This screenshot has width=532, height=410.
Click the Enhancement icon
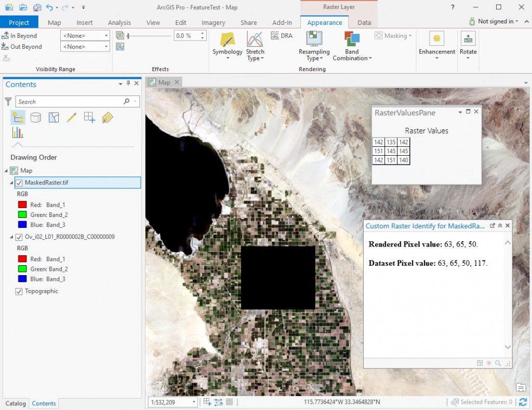pos(436,38)
